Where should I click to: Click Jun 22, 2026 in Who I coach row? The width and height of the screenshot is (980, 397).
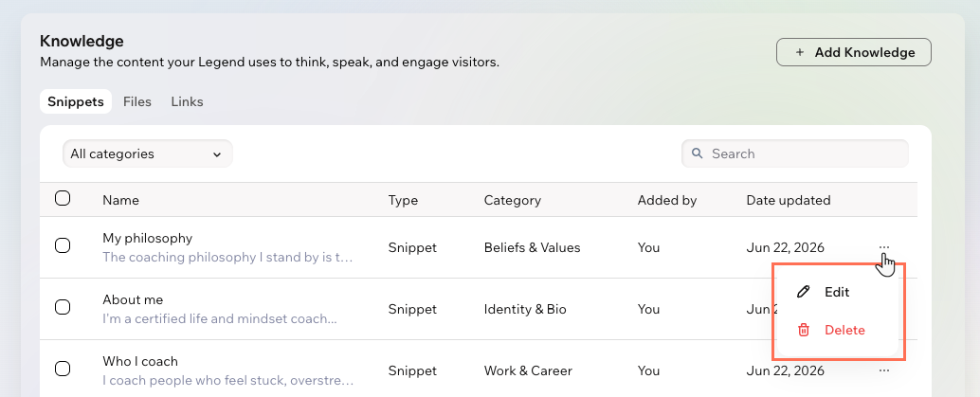pyautogui.click(x=785, y=370)
